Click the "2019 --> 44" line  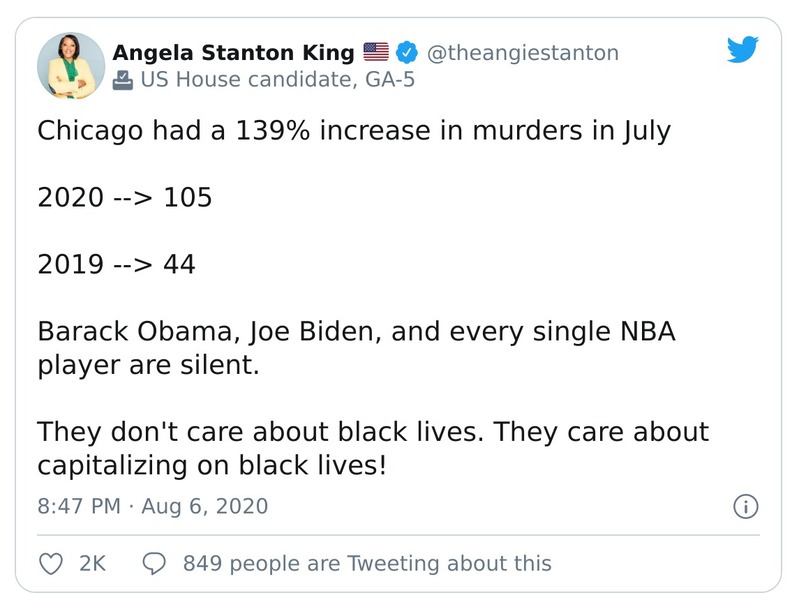116,264
